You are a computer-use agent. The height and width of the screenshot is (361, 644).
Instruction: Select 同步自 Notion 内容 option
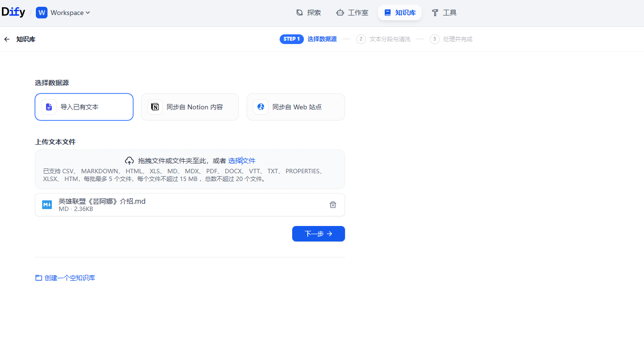(189, 107)
